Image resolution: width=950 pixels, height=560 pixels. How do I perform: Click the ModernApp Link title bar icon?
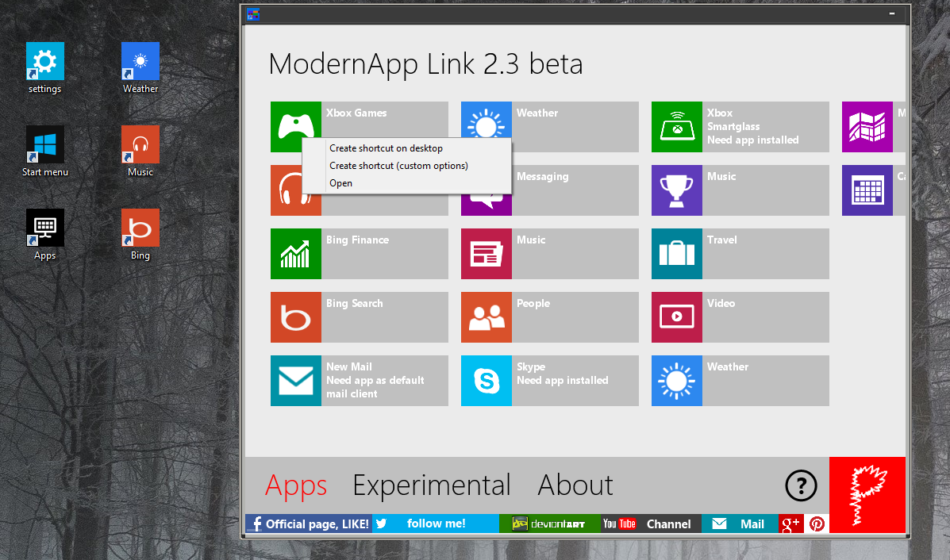tap(253, 14)
